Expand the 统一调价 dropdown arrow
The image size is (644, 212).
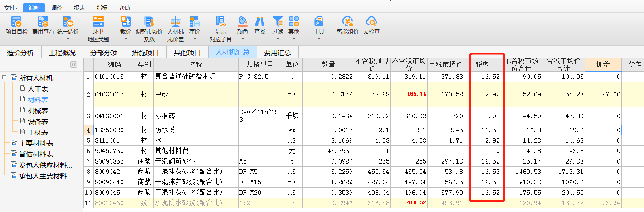point(68,39)
